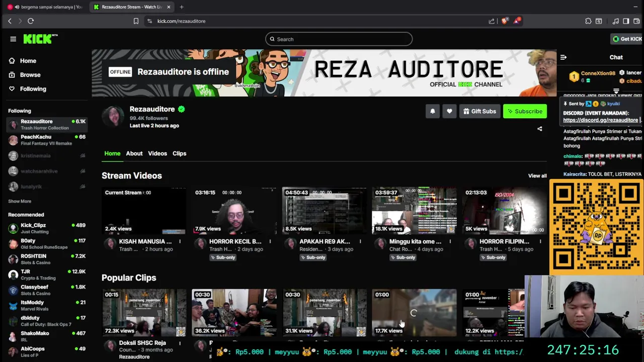This screenshot has height=362, width=644.
Task: Open ROSHTEIN recommended channel
Action: (47, 259)
